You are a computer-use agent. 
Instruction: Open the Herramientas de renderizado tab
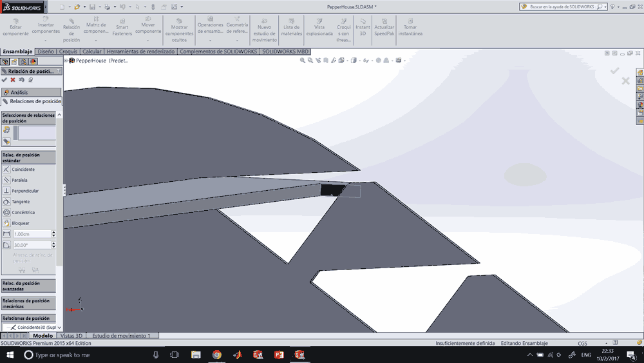pyautogui.click(x=140, y=52)
